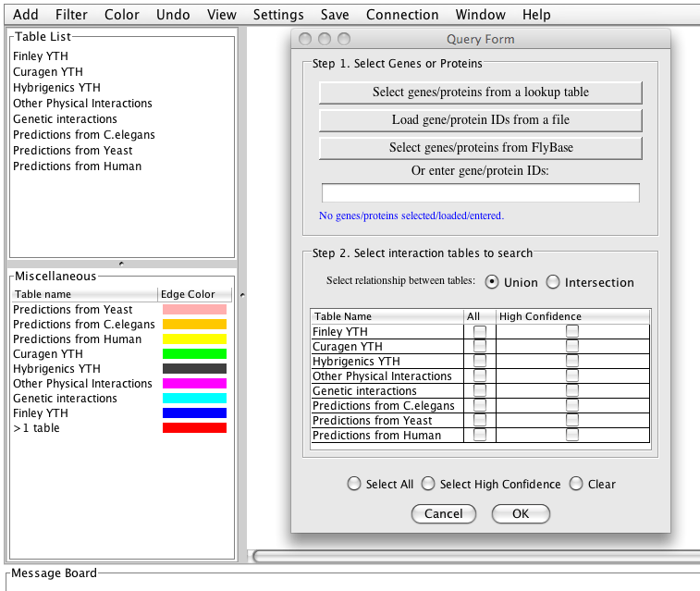This screenshot has width=700, height=591.
Task: Open the Filter menu
Action: point(71,15)
